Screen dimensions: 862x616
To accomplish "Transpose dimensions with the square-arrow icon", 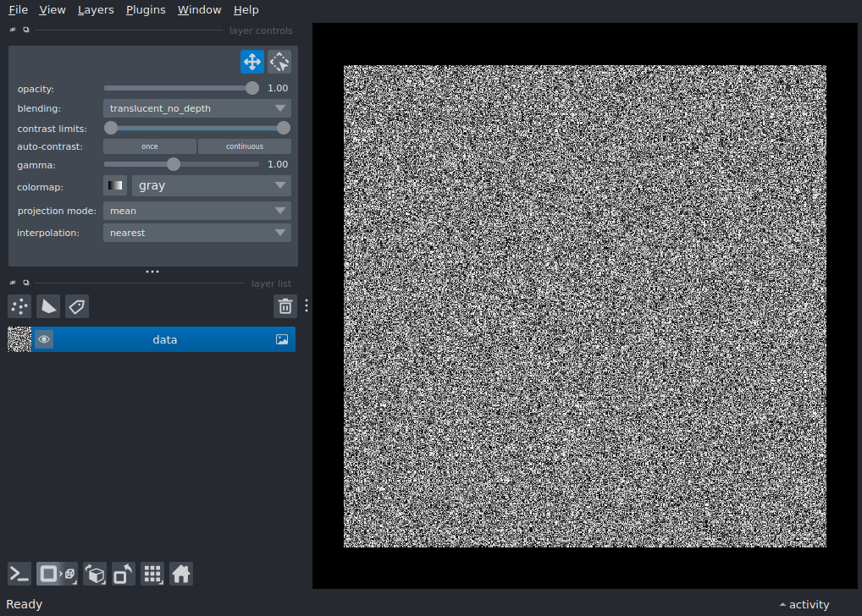I will [x=123, y=574].
